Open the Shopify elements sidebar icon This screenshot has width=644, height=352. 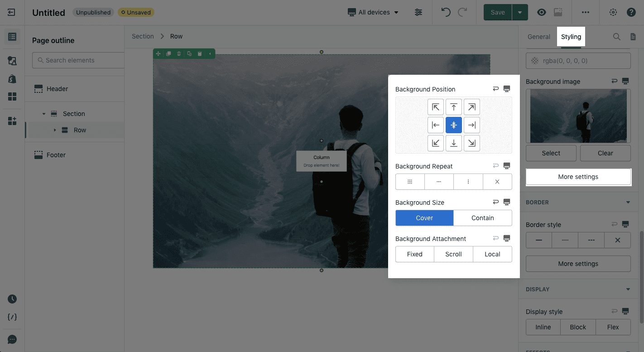coord(12,79)
